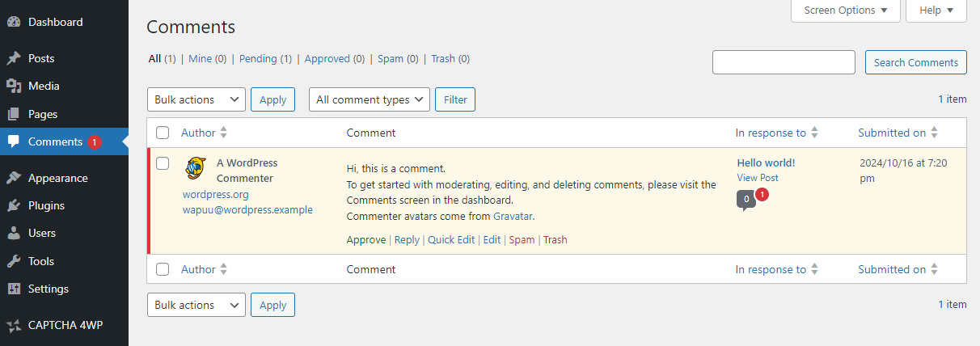Click the CAPTCHA 4WP sidebar icon
This screenshot has height=346, width=980.
(x=14, y=326)
